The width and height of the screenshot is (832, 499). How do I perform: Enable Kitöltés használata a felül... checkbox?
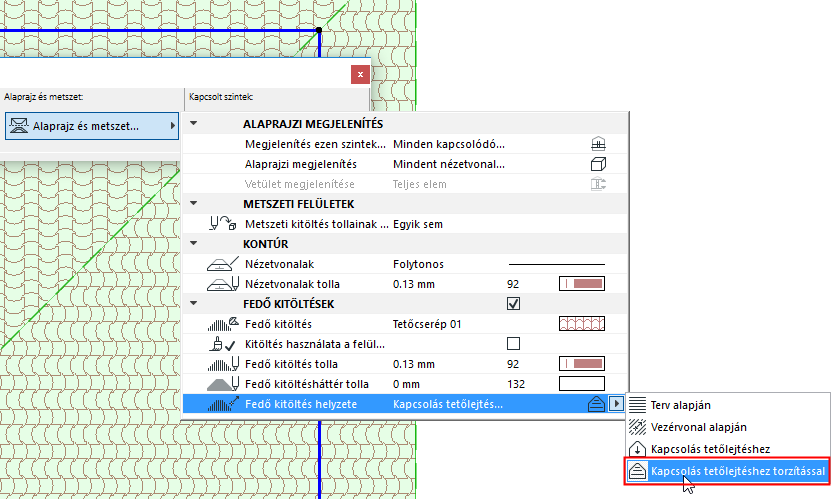pos(513,343)
